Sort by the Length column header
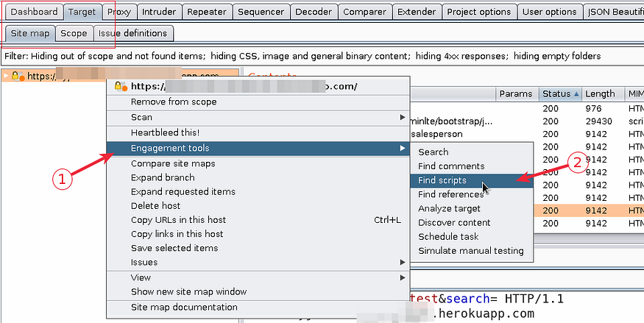This screenshot has width=644, height=323. pyautogui.click(x=600, y=93)
